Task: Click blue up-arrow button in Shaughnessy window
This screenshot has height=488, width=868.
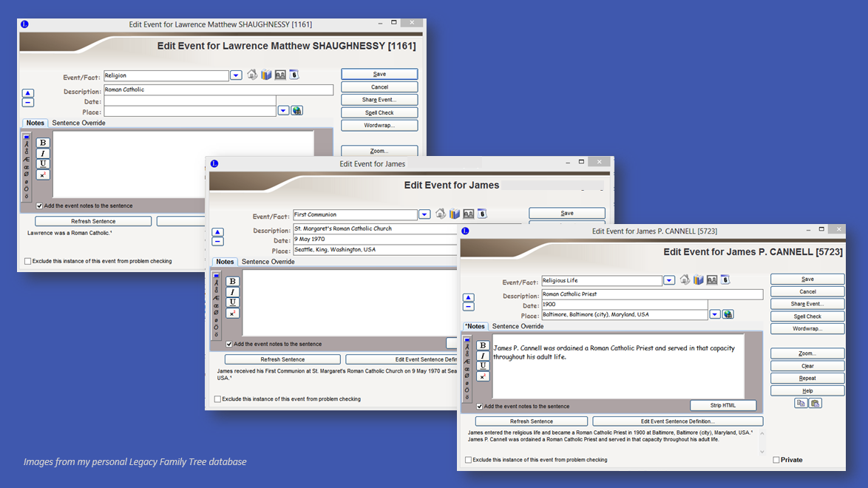Action: click(x=27, y=93)
